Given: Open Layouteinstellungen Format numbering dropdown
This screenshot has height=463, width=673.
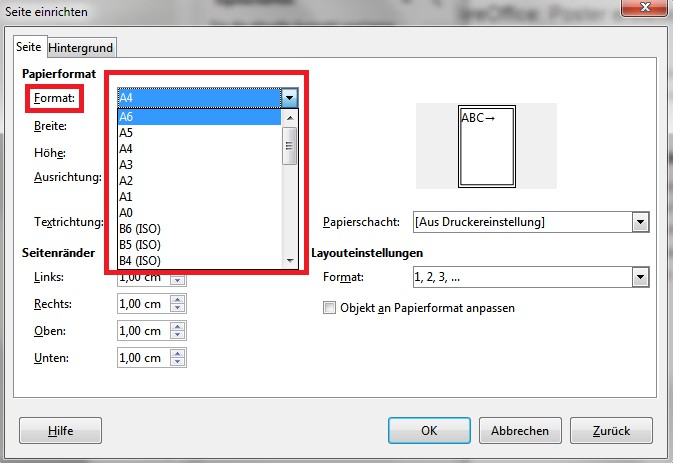Looking at the screenshot, I should [x=640, y=277].
